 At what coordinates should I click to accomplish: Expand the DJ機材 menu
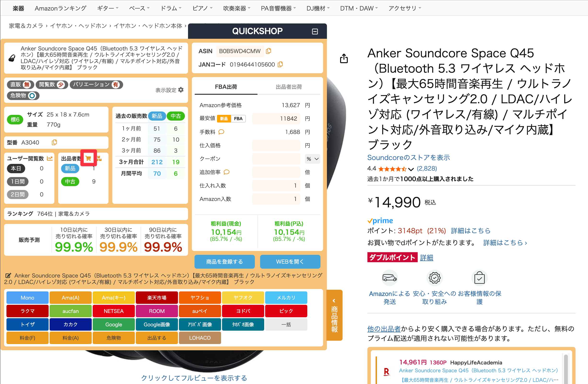coord(318,8)
